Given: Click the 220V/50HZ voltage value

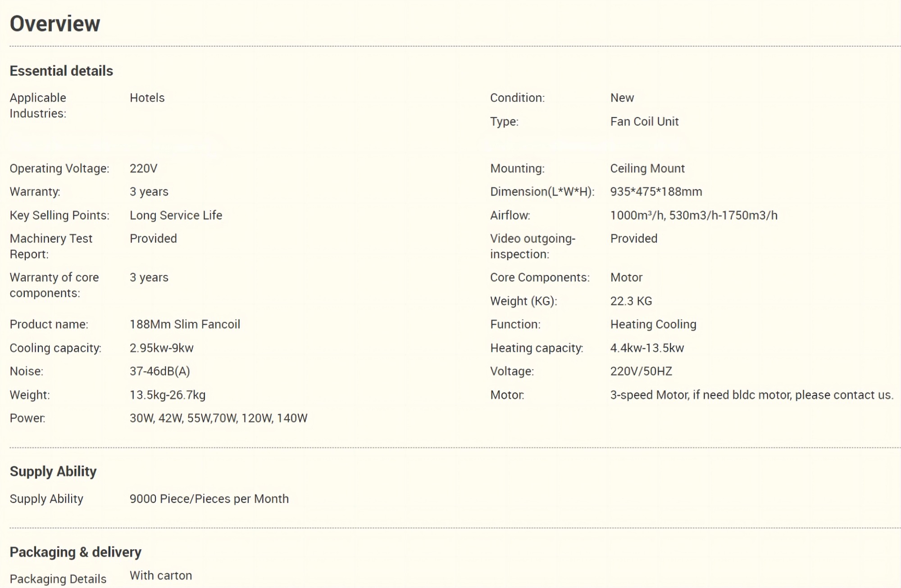Looking at the screenshot, I should (641, 371).
